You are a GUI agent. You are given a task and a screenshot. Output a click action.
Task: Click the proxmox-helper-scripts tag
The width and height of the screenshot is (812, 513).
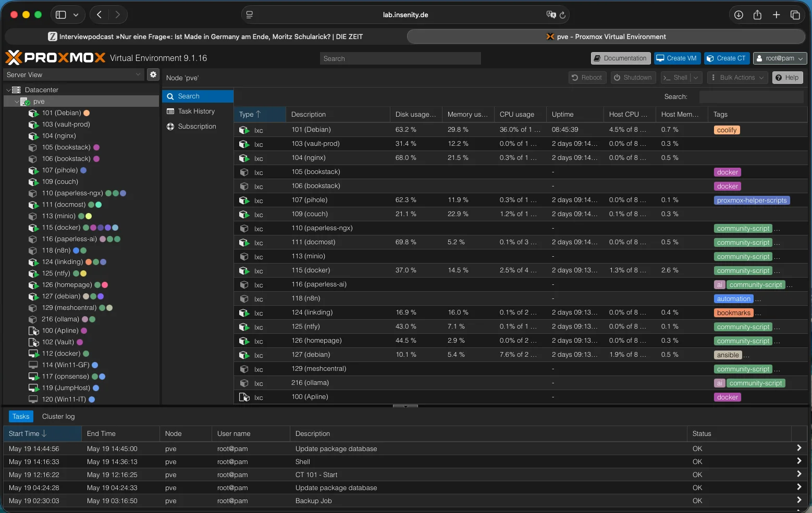[752, 201]
